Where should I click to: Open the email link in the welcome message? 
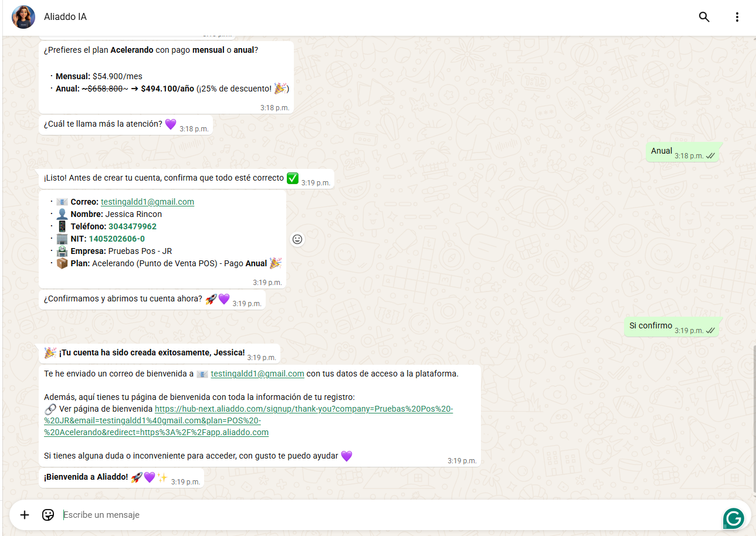[257, 374]
